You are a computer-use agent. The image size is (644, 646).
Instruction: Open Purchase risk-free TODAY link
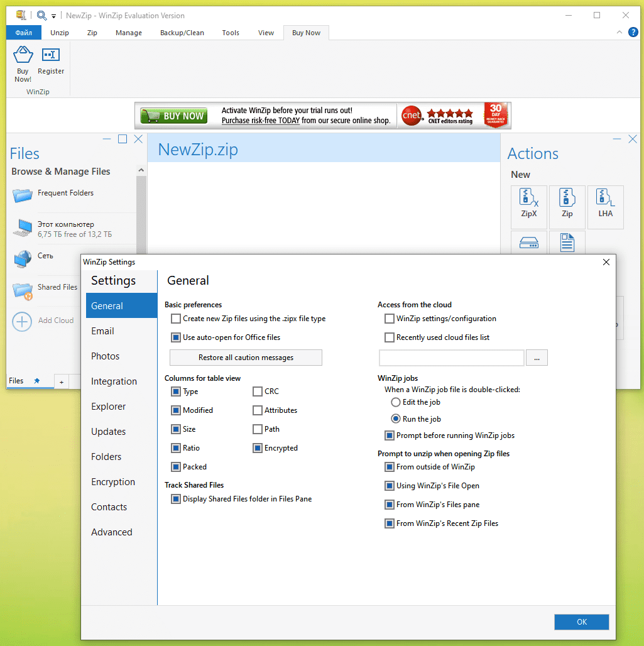coord(260,121)
